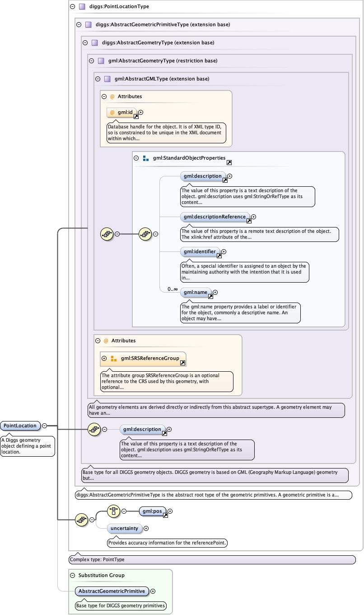
Task: Select the gml:identifier element node
Action: click(200, 251)
